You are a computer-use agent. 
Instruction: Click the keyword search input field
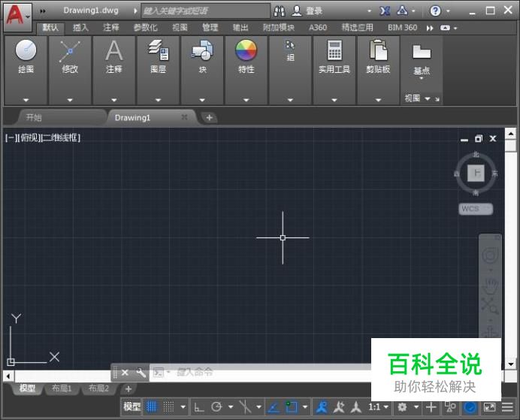tap(206, 11)
